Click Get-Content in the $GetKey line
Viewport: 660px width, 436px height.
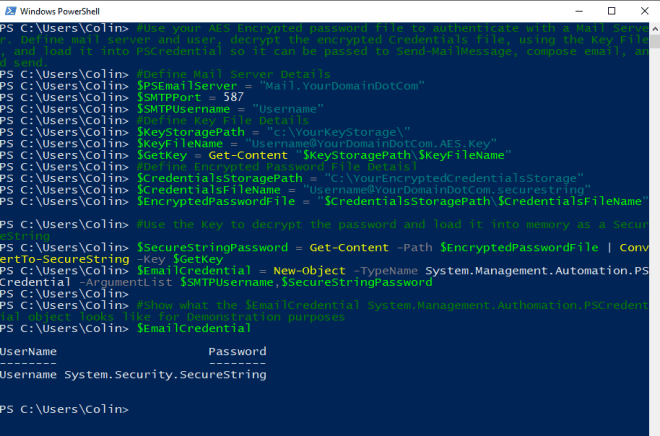(248, 155)
